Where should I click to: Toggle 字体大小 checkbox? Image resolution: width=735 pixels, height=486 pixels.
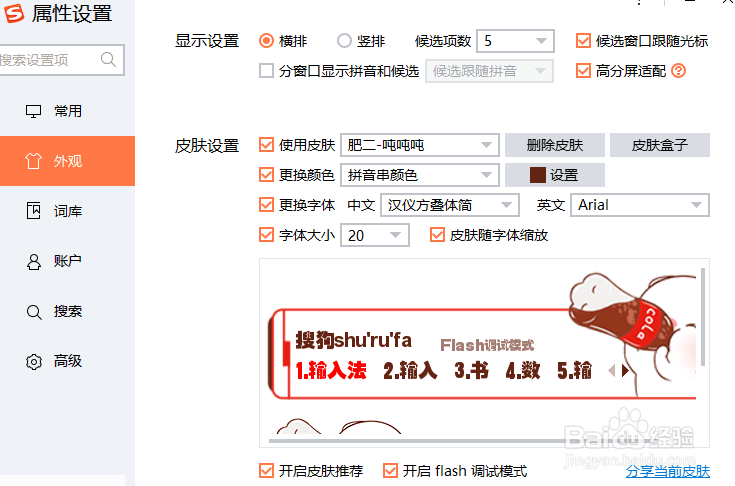click(x=266, y=235)
